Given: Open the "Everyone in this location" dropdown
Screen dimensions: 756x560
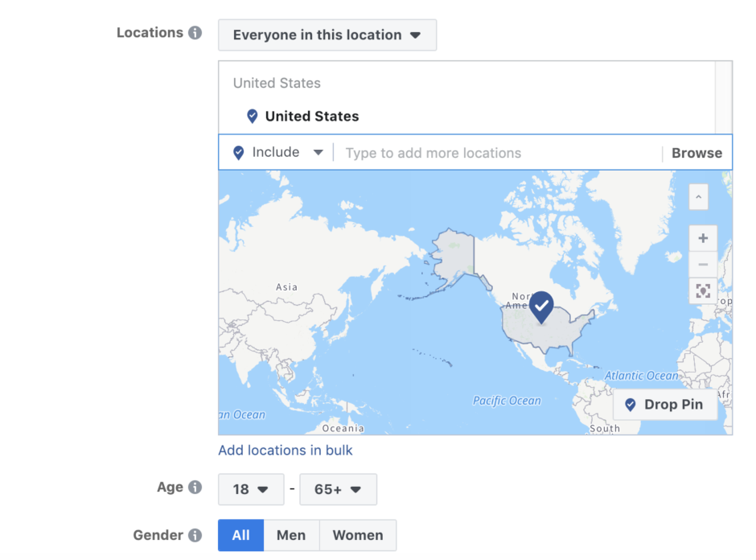Looking at the screenshot, I should tap(327, 35).
